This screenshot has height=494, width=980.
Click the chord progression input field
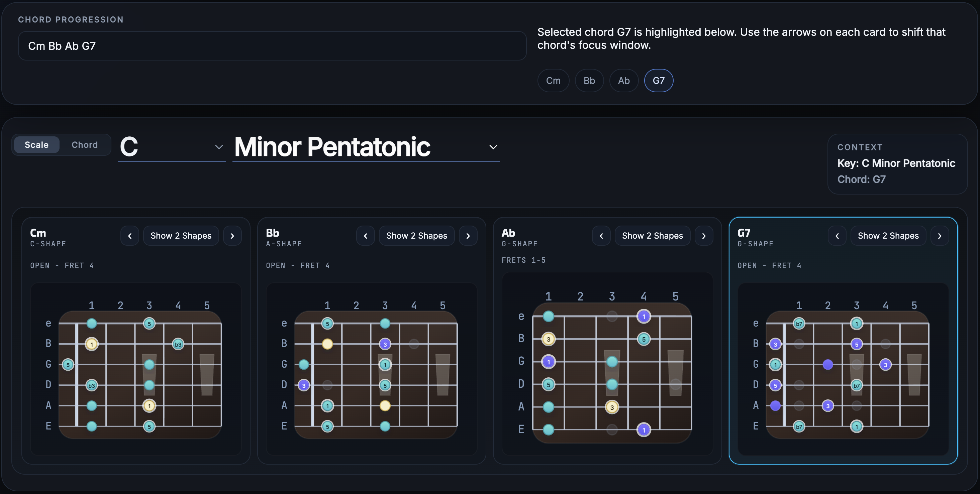tap(272, 46)
